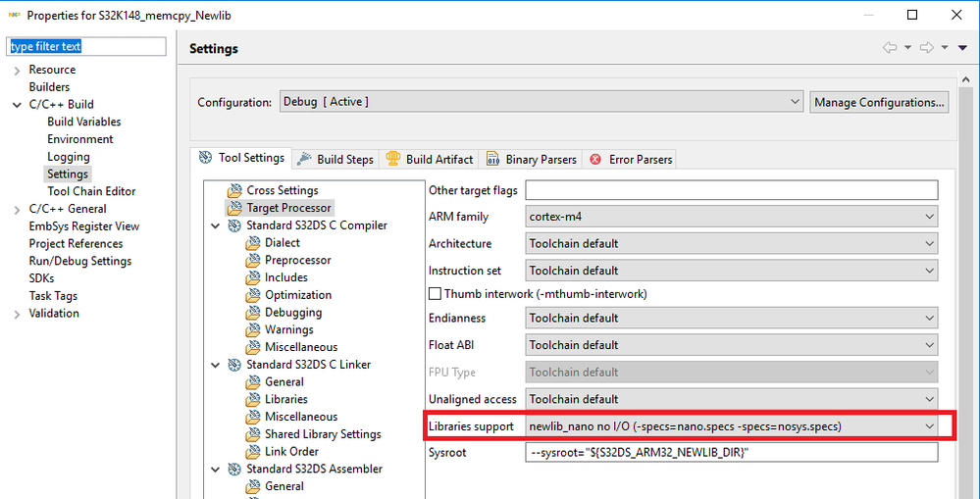Image resolution: width=980 pixels, height=499 pixels.
Task: Open the Endianness dropdown
Action: [731, 318]
